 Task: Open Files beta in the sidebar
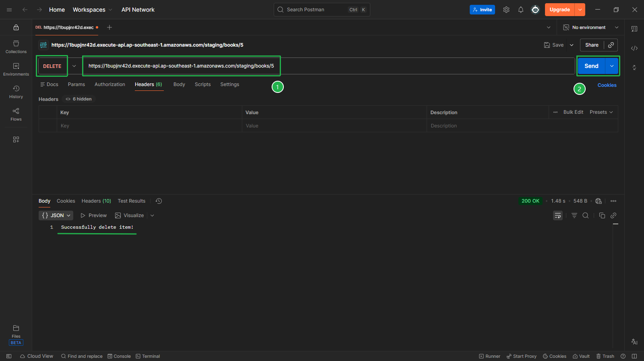(x=16, y=335)
